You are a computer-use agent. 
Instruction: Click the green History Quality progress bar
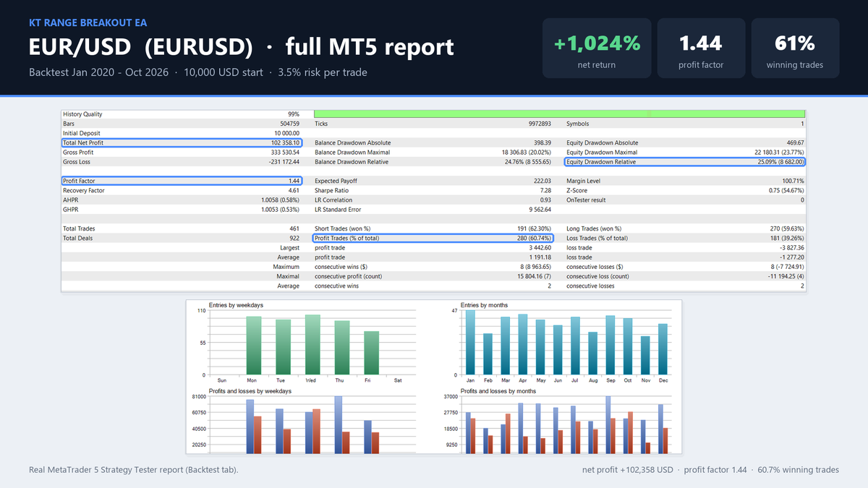click(560, 114)
